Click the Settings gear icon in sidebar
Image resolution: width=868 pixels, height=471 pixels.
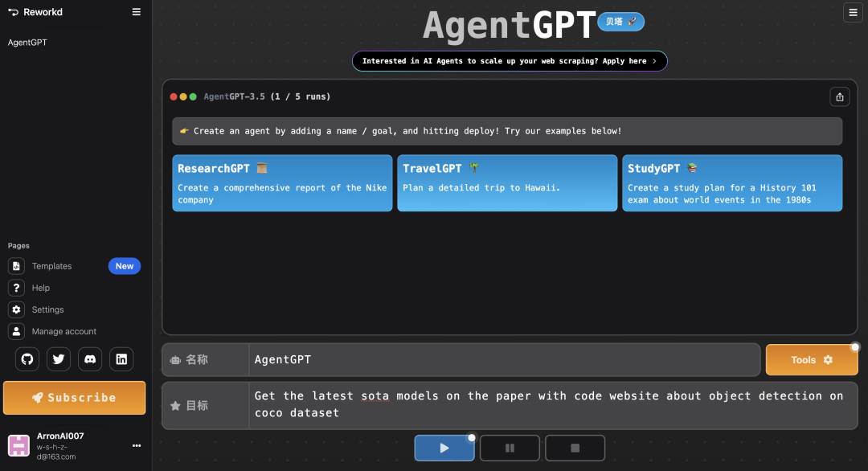[x=16, y=309]
